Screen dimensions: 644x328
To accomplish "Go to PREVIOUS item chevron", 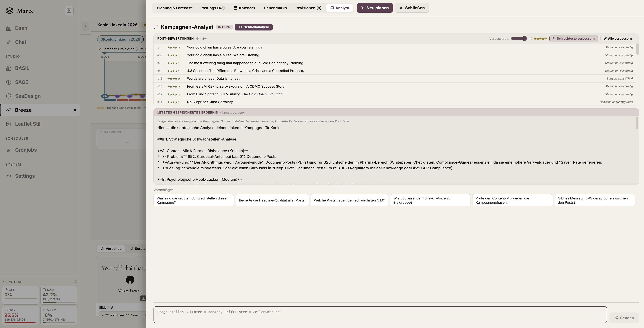I will pyautogui.click(x=101, y=132).
